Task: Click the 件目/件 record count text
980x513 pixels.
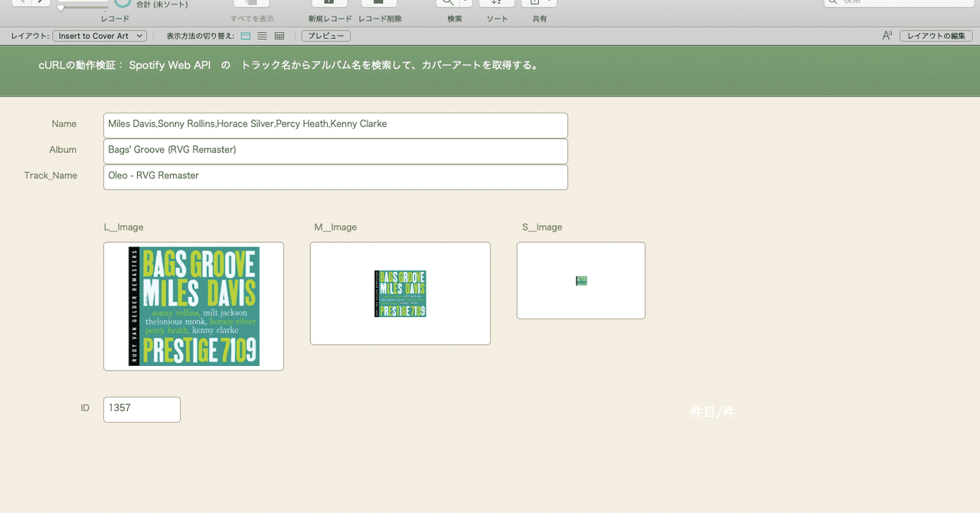Action: (713, 413)
